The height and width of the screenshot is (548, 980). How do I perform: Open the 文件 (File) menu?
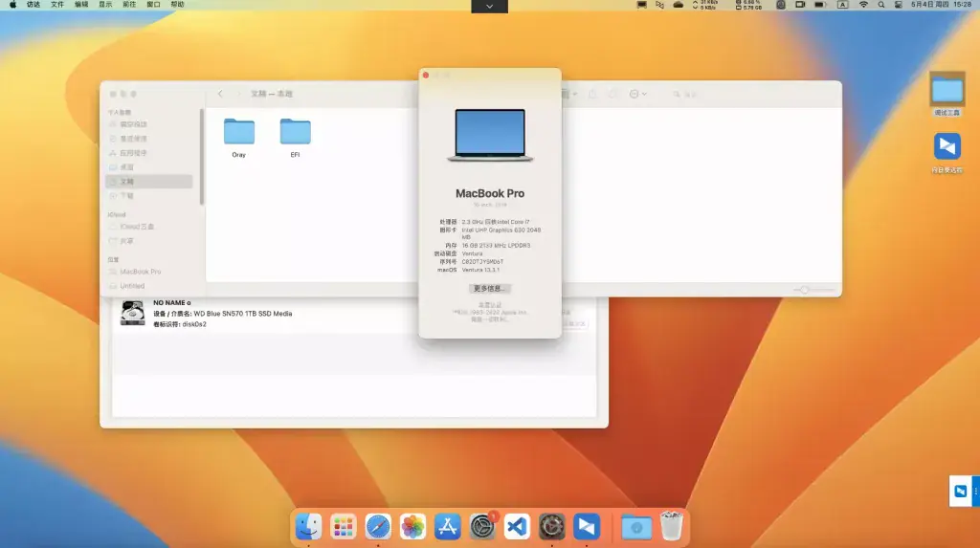[57, 5]
